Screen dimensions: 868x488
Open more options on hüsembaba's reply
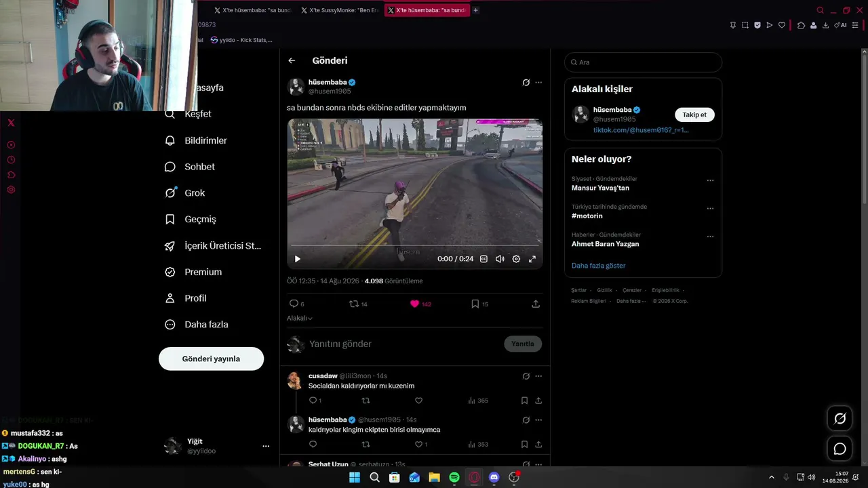[538, 420]
